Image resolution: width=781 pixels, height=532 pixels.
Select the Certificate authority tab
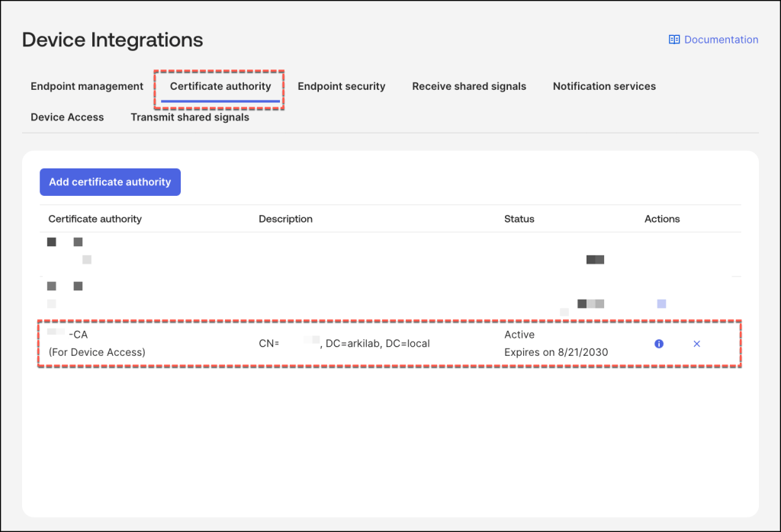point(220,86)
